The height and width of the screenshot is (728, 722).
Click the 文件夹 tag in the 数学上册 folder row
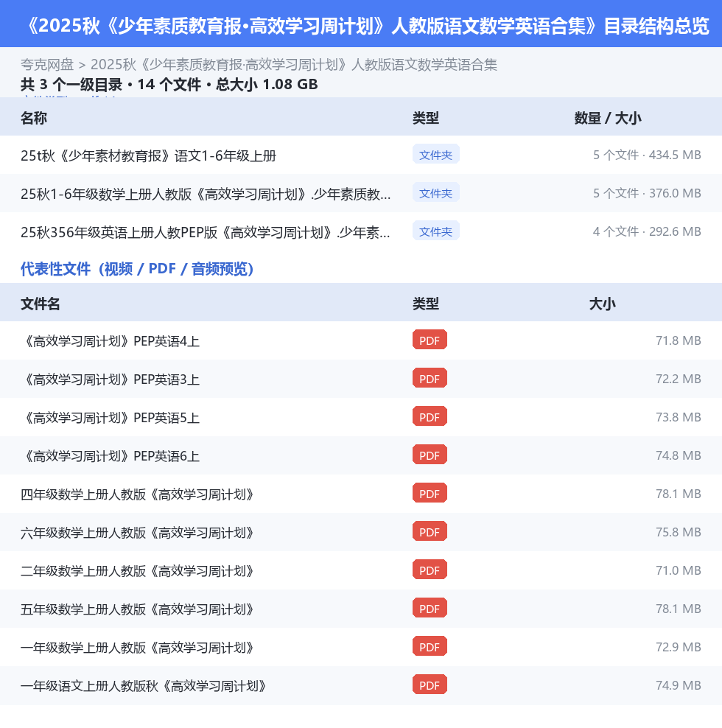click(435, 193)
